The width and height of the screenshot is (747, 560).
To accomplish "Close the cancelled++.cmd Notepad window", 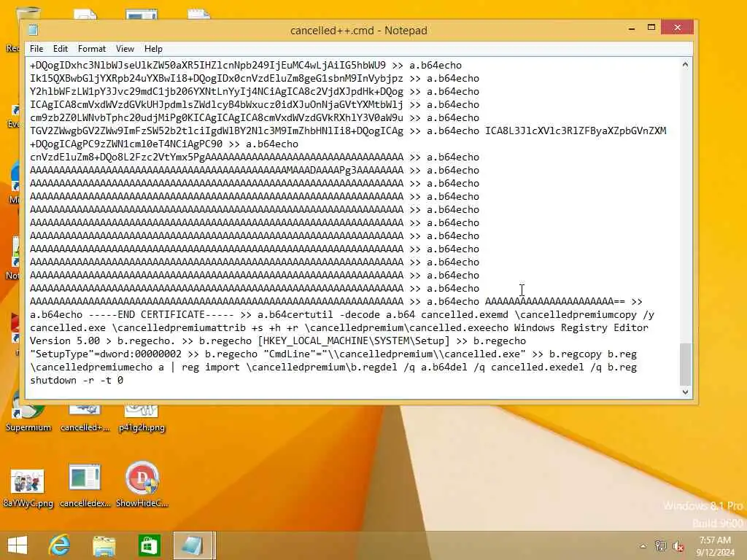I will pyautogui.click(x=678, y=28).
